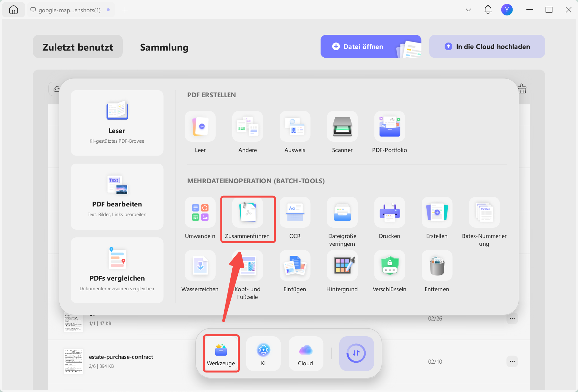Open the Einfügen batch tool
The image size is (578, 392).
(x=295, y=265)
